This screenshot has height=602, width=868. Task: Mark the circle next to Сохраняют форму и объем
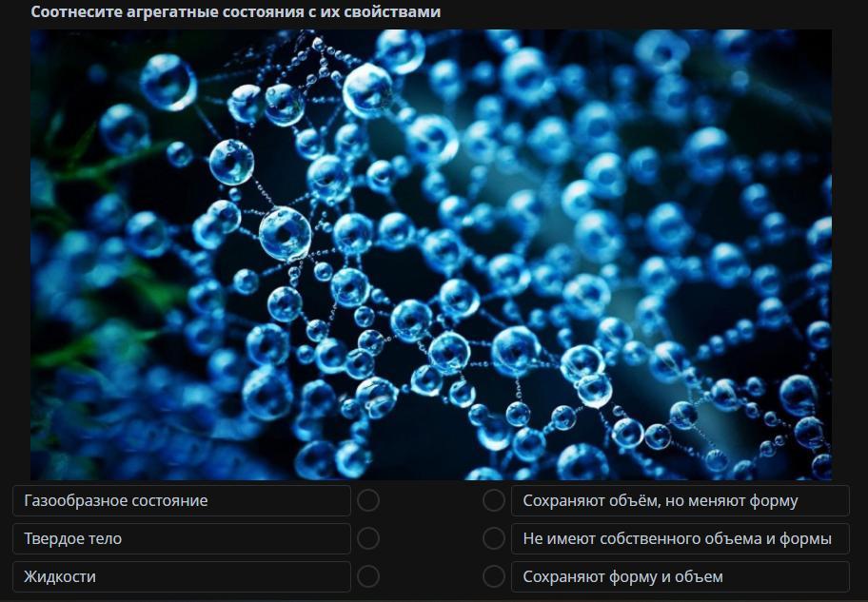[x=494, y=576]
